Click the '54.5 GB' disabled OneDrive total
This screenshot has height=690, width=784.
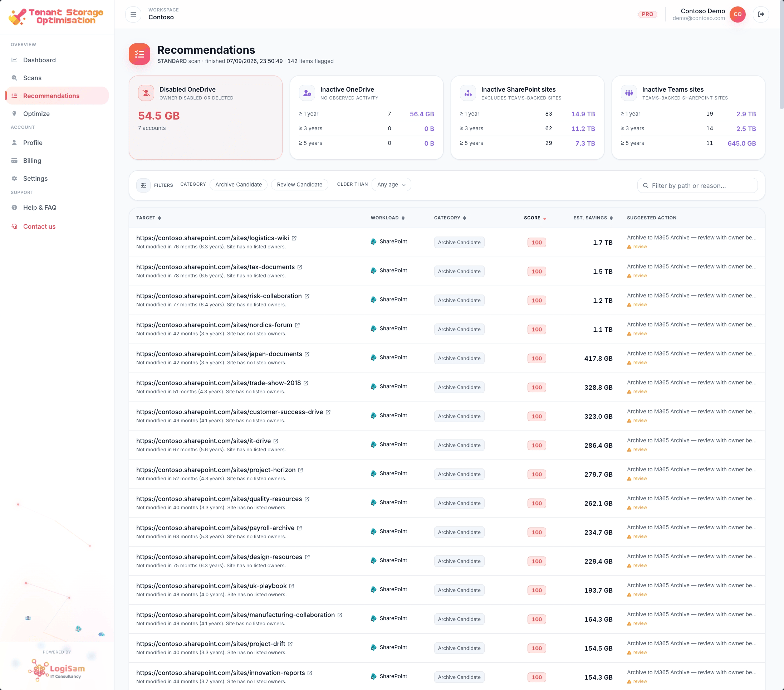pos(159,116)
